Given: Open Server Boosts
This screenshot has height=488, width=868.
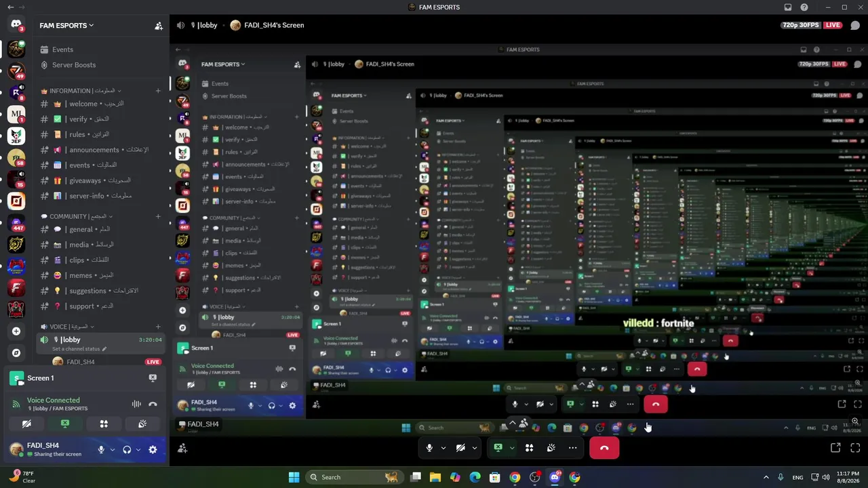Looking at the screenshot, I should coord(101,65).
